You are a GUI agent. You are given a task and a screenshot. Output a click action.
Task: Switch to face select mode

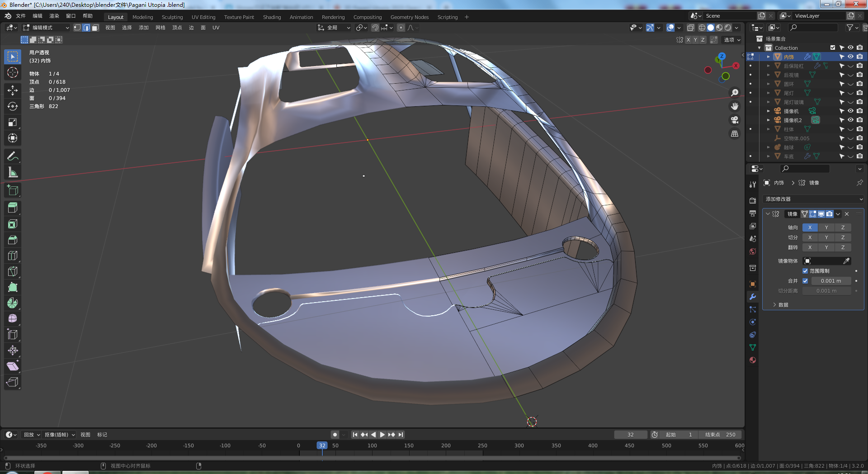pos(95,28)
